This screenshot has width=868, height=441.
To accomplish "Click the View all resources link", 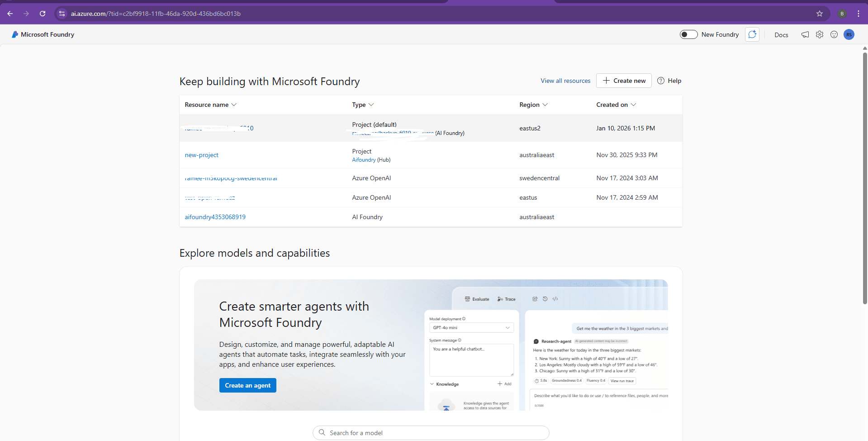I will click(x=565, y=81).
